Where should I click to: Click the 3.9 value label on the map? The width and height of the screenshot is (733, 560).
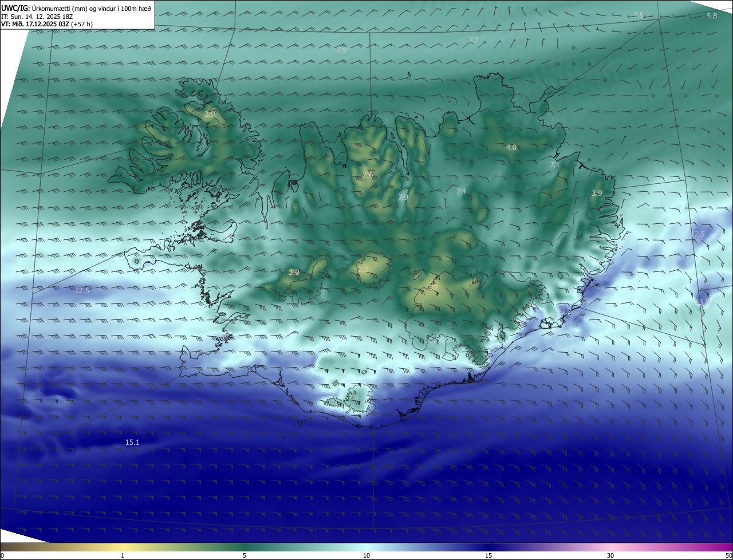click(597, 194)
